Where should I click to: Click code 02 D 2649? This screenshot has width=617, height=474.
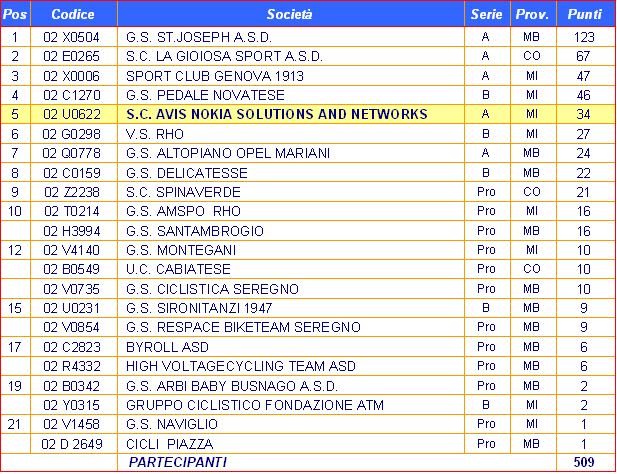72,444
